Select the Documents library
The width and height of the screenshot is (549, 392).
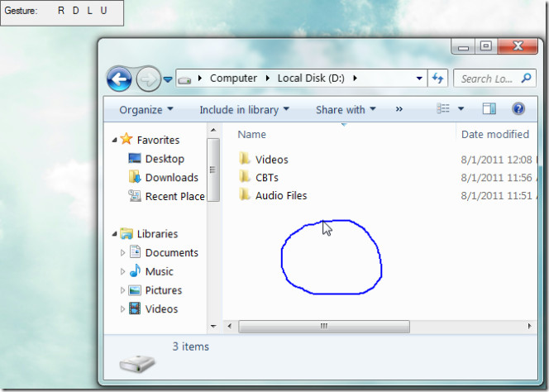pyautogui.click(x=172, y=252)
